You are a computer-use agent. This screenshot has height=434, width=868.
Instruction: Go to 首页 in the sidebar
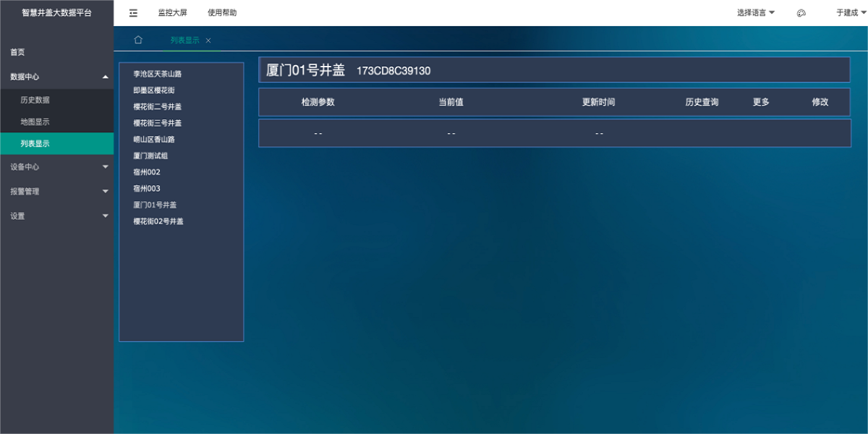[x=16, y=52]
